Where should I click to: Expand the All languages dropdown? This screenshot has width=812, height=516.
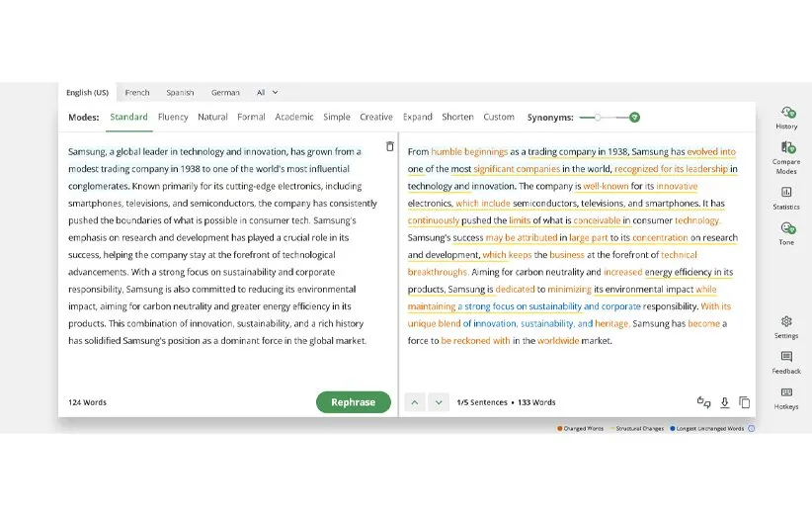click(267, 93)
